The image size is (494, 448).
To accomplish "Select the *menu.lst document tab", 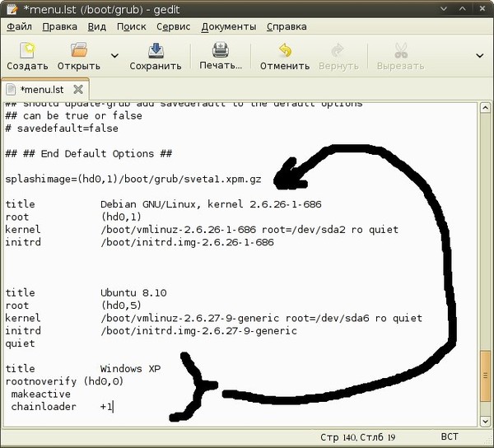I will coord(45,90).
